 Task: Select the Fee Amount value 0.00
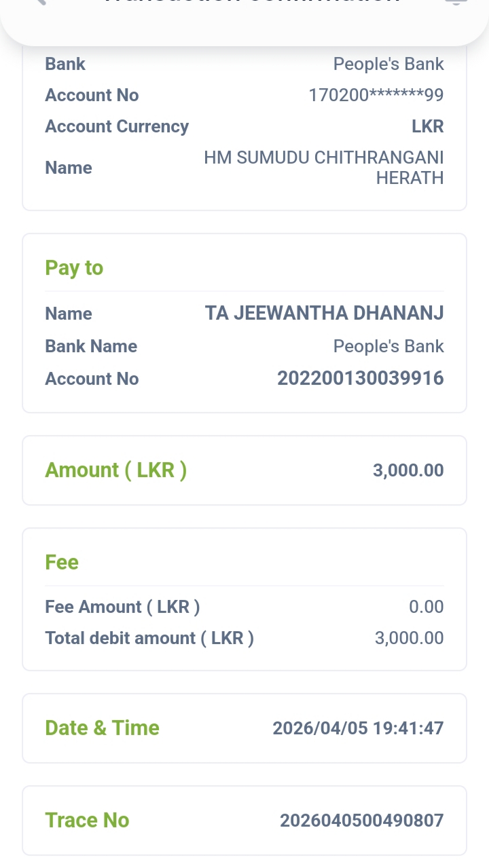click(x=426, y=607)
